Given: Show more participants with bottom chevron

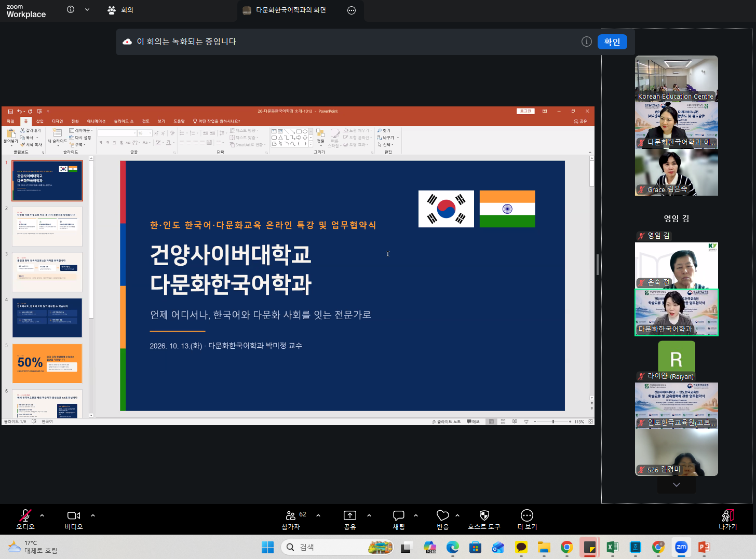Looking at the screenshot, I should tap(677, 485).
